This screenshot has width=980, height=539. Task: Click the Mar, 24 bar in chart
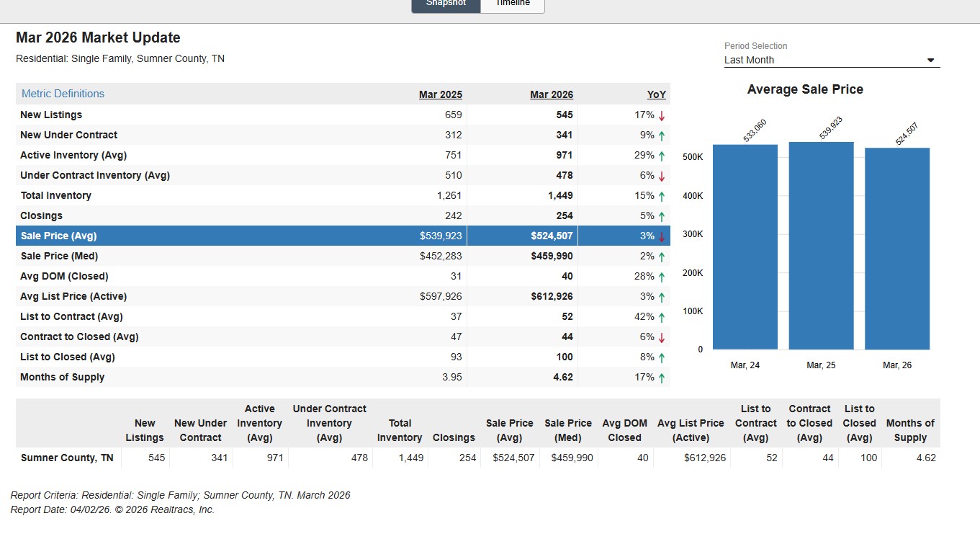[x=745, y=246]
